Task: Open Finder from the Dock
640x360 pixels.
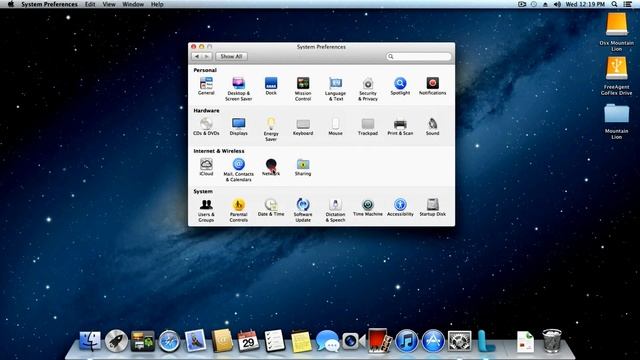Action: click(90, 341)
